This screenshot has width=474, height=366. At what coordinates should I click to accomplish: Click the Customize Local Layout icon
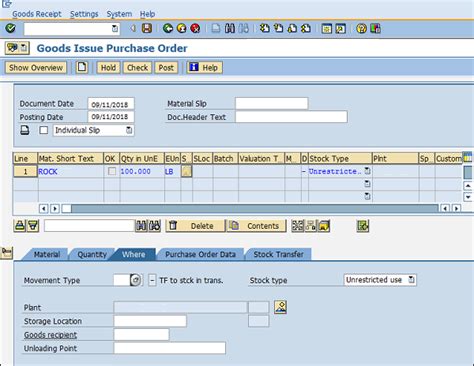[x=375, y=28]
